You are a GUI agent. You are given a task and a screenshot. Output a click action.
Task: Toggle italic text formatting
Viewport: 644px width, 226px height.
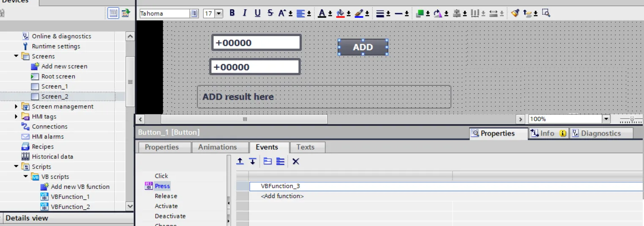coord(244,13)
